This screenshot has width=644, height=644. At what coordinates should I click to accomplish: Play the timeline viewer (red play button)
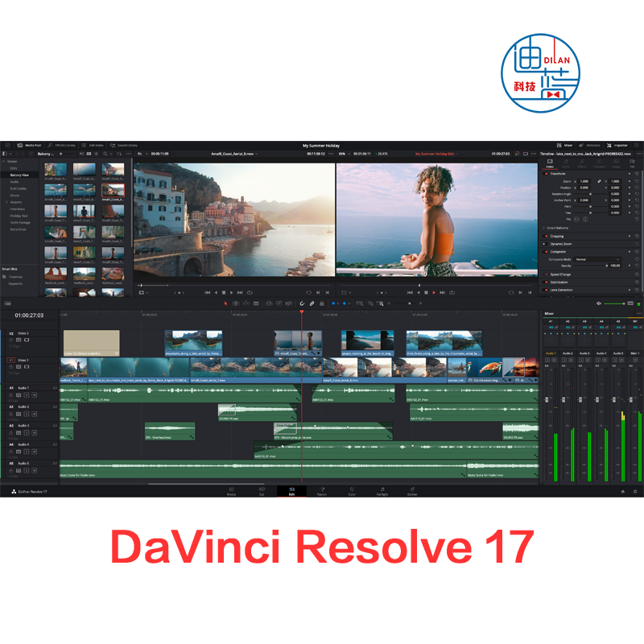434,292
